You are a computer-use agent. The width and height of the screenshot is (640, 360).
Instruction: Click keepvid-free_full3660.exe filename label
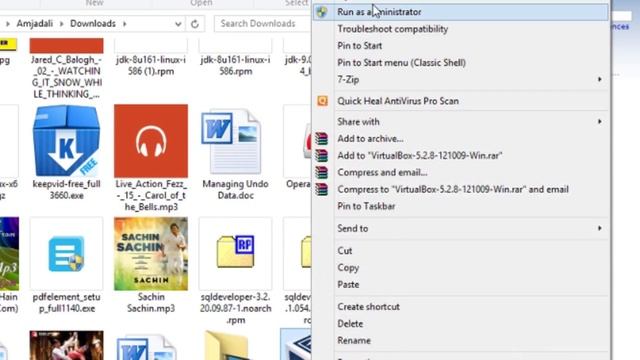click(67, 190)
